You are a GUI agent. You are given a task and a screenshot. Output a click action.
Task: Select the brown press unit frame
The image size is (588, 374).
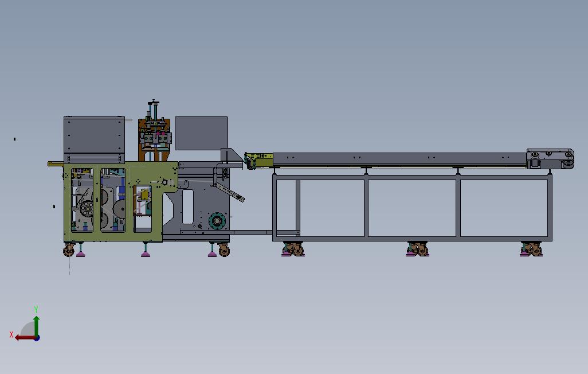154,140
